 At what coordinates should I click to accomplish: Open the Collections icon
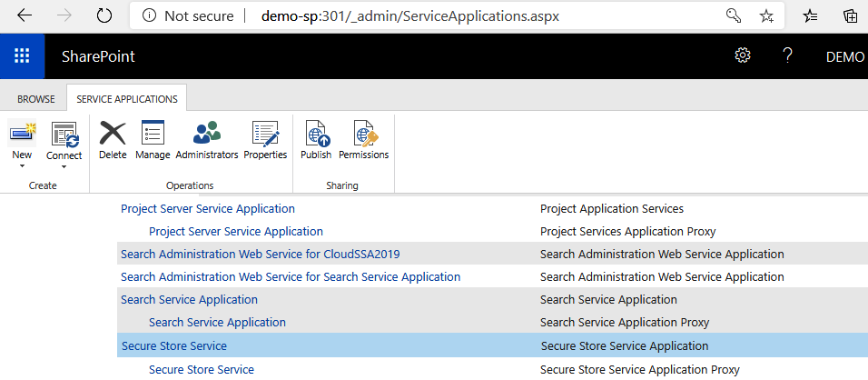[850, 16]
